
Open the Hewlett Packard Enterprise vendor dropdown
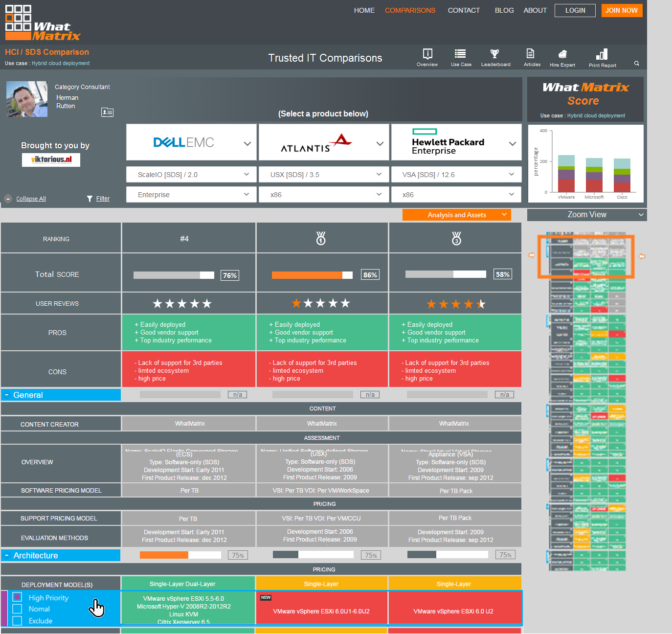coord(456,142)
